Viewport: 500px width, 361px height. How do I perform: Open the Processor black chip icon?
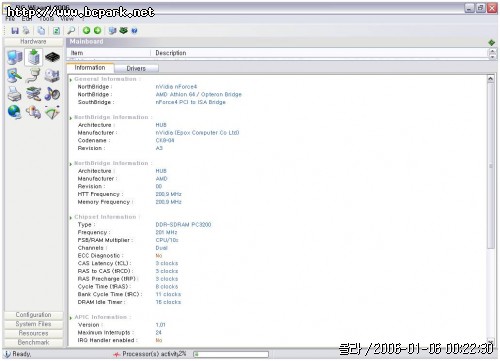[52, 57]
